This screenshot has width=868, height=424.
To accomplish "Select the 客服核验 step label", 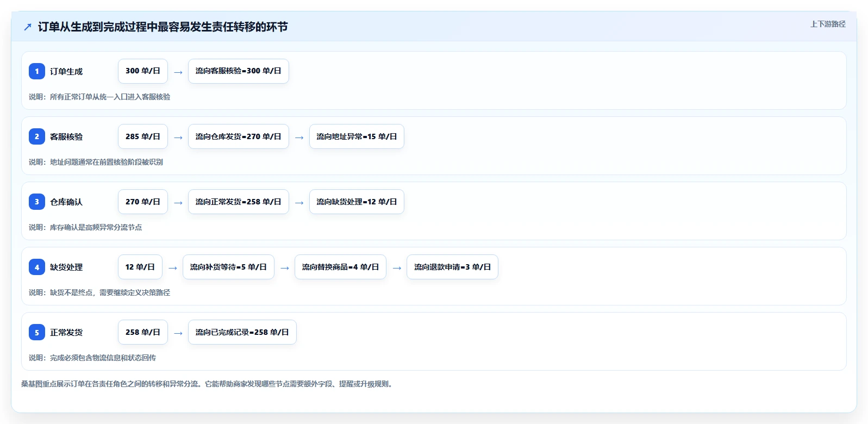I will pyautogui.click(x=66, y=136).
